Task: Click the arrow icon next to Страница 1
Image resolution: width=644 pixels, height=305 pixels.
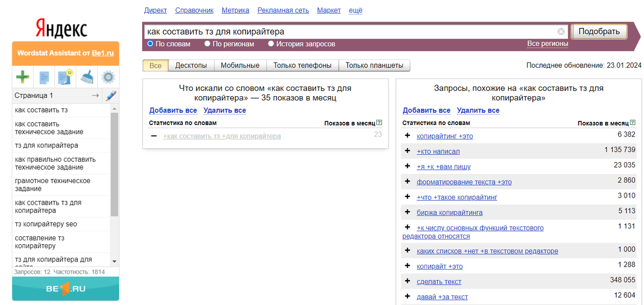Action: click(x=96, y=96)
